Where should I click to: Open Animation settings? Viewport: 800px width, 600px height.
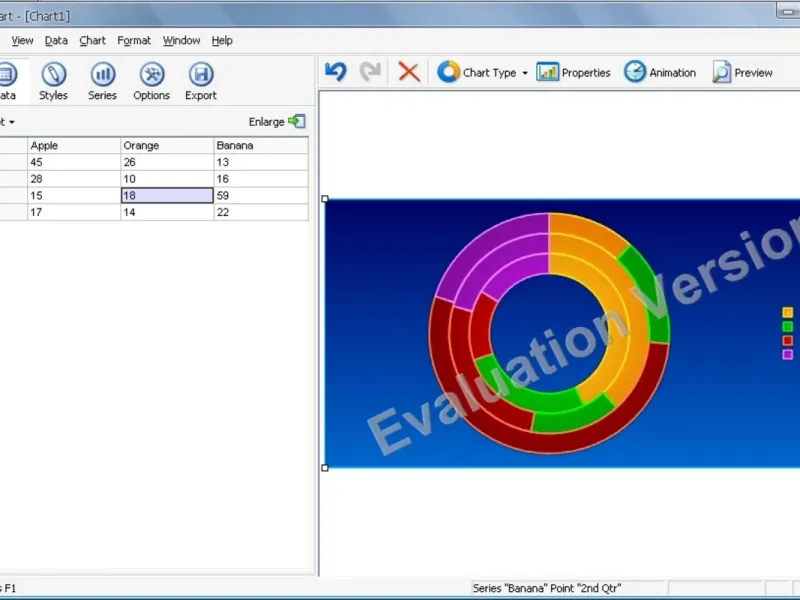(x=660, y=72)
